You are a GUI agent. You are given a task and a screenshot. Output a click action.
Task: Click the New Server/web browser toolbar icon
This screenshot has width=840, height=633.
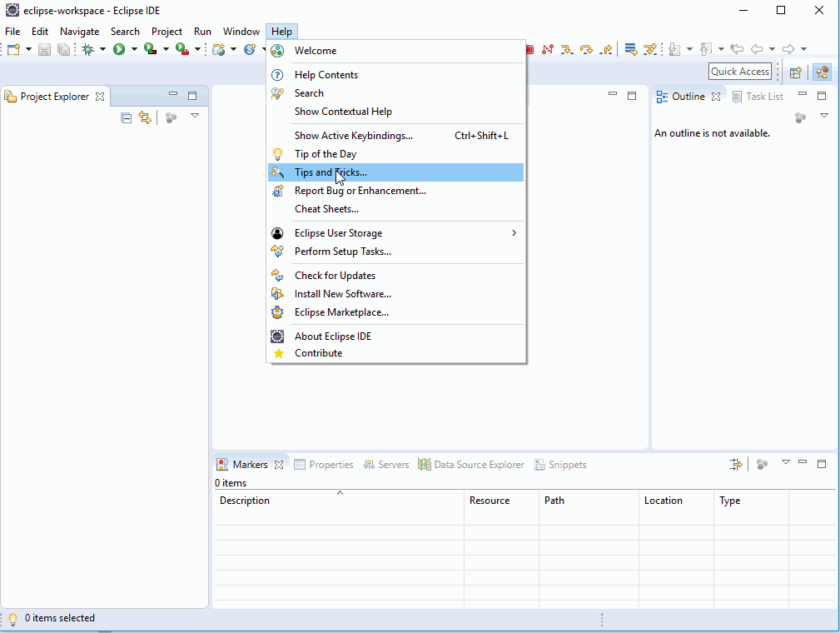pos(218,49)
